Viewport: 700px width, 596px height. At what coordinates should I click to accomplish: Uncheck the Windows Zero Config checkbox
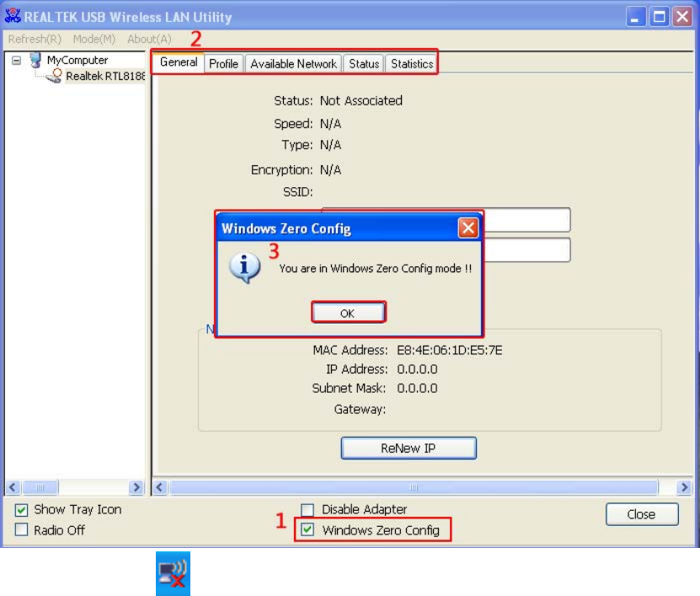307,530
